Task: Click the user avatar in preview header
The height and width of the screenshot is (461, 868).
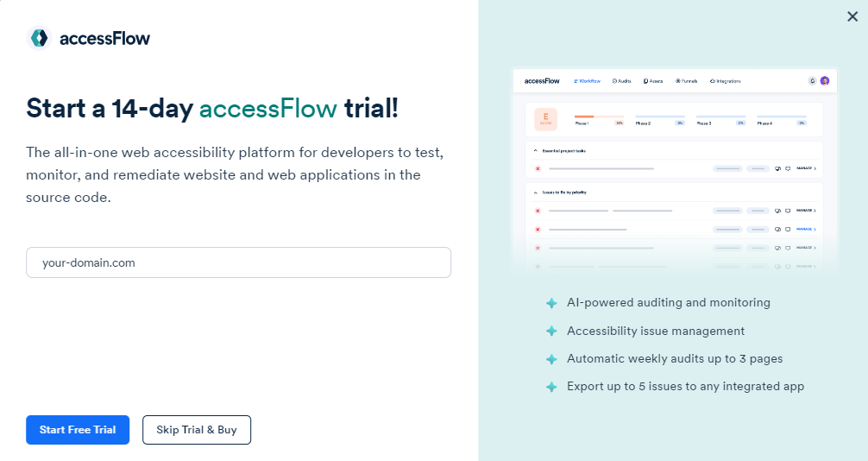Action: click(x=825, y=81)
